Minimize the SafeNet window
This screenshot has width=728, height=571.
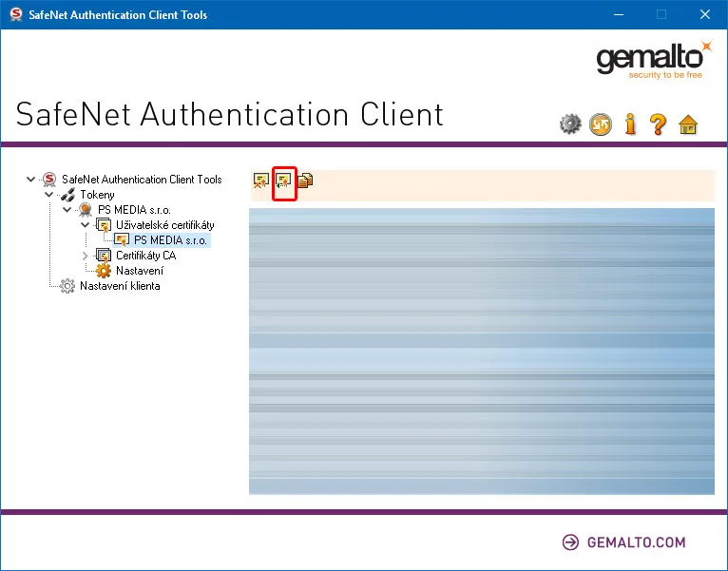coord(619,14)
